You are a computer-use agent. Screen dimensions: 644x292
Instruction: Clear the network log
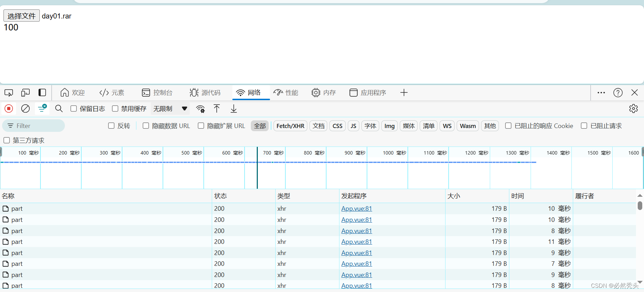[x=25, y=108]
